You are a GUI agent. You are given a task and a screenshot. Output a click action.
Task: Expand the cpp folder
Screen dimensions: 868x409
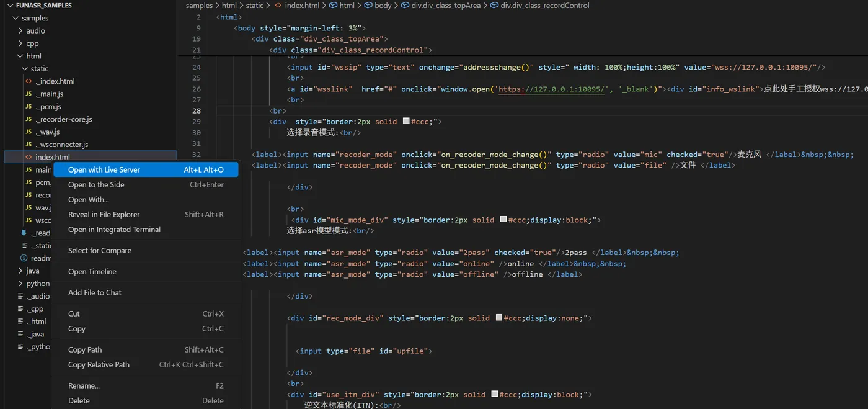[20, 43]
